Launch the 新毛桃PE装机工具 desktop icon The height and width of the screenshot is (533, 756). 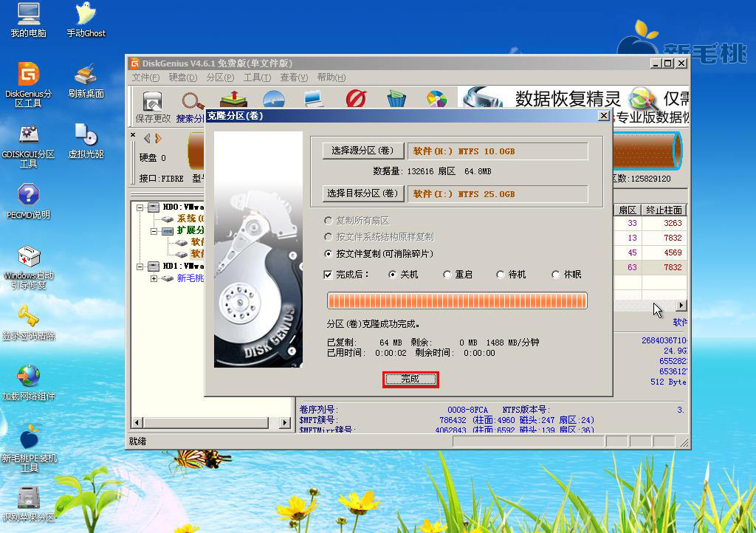pos(29,448)
